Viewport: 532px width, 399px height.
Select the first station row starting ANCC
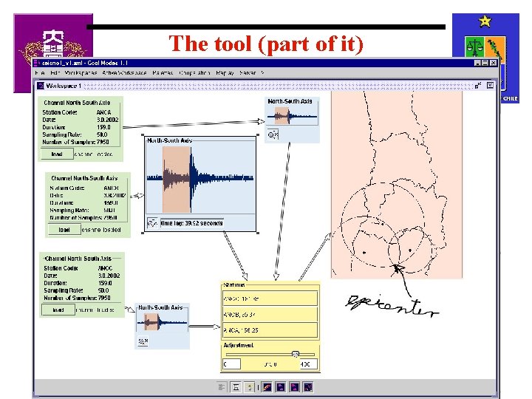coord(270,299)
